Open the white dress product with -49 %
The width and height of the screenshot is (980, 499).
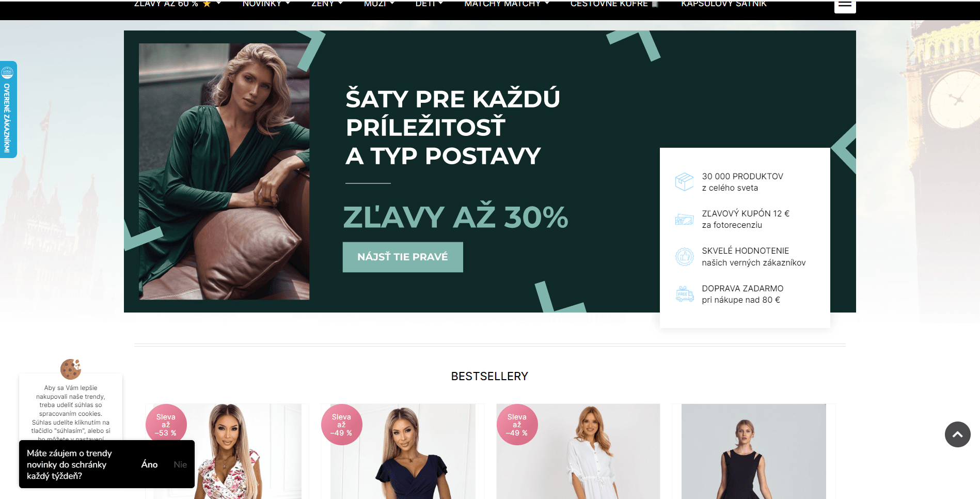(x=578, y=451)
